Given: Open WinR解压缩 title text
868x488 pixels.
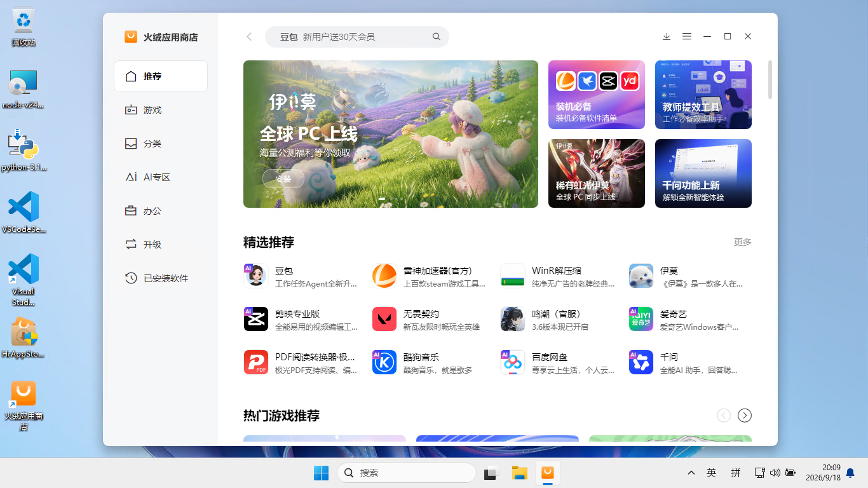Looking at the screenshot, I should (557, 271).
